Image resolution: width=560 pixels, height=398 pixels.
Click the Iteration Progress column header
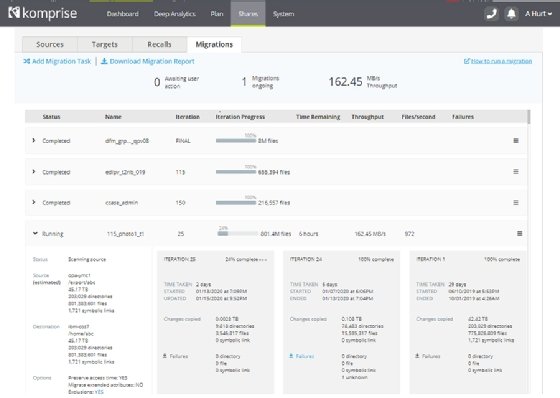coord(240,117)
